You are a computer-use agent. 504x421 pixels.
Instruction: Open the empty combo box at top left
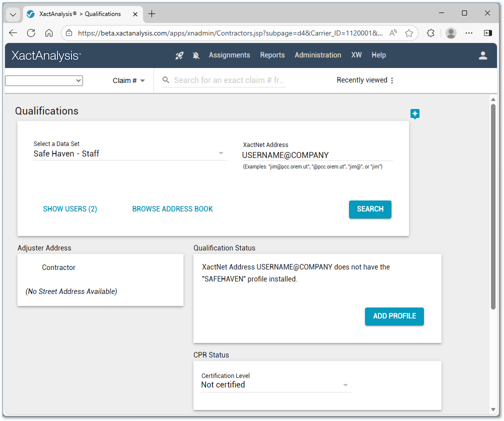tap(44, 80)
